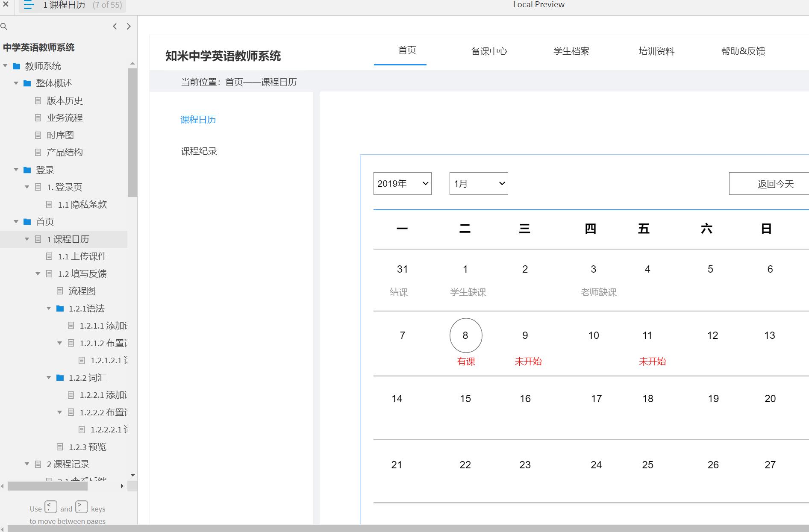Image resolution: width=809 pixels, height=532 pixels.
Task: Click the page bottom horizontal scrollbar
Action: pyautogui.click(x=408, y=529)
